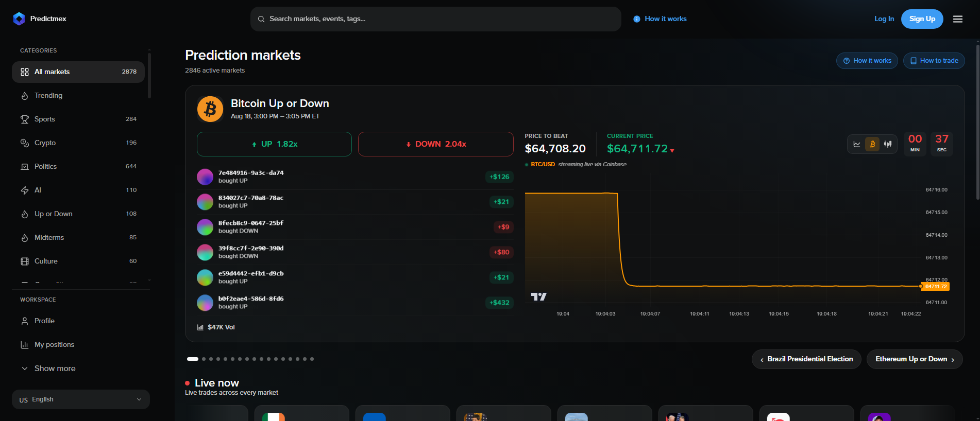The image size is (980, 421).
Task: Click the Live now heading
Action: tap(217, 383)
